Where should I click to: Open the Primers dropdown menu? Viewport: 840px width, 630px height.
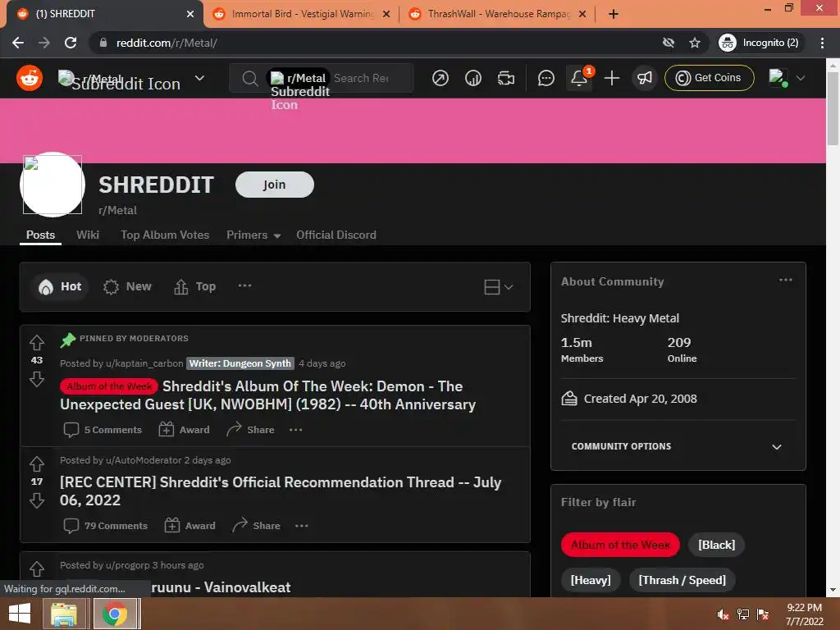[x=253, y=235]
